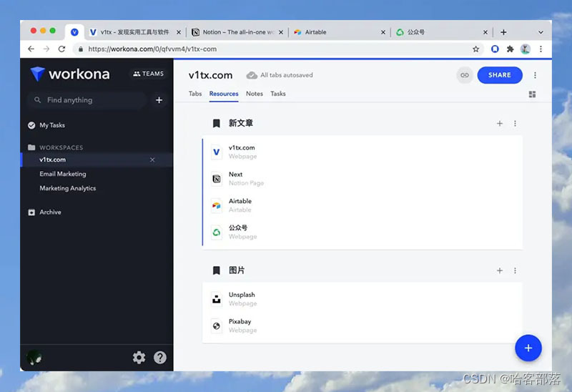Open help via the question mark icon
Screen dimensions: 572x392
coord(159,358)
